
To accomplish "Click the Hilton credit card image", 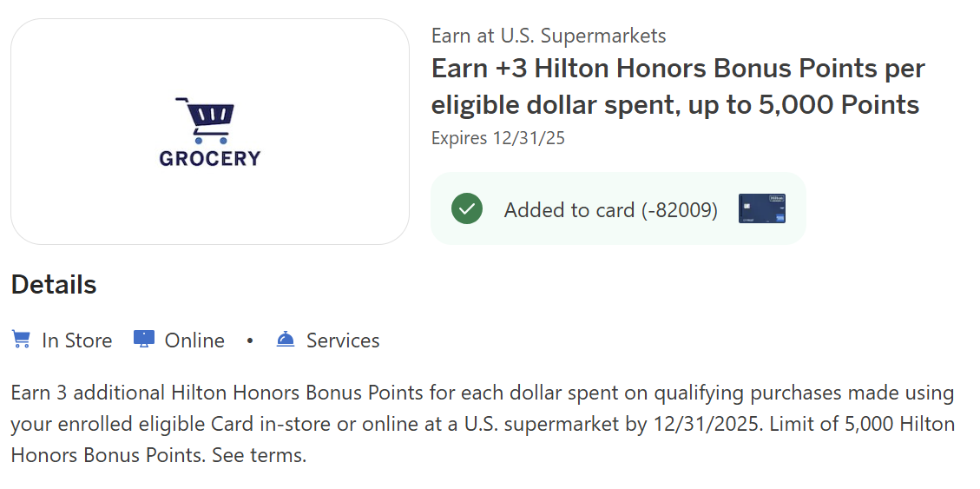I will click(x=761, y=209).
